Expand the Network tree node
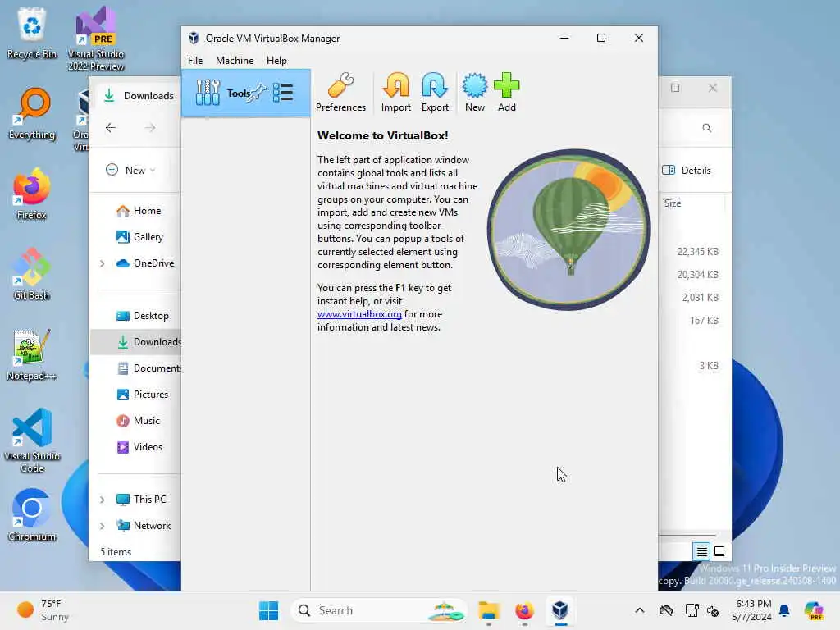Viewport: 840px width, 630px height. coord(103,526)
